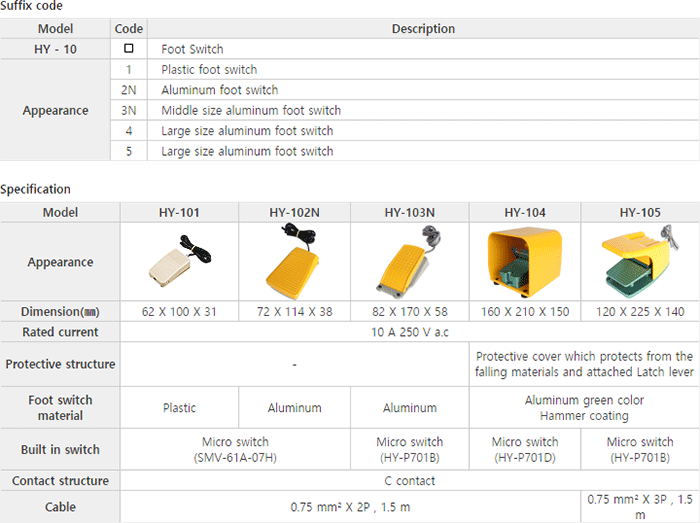
Task: Select the HY-105 green foot switch image
Action: [640, 262]
